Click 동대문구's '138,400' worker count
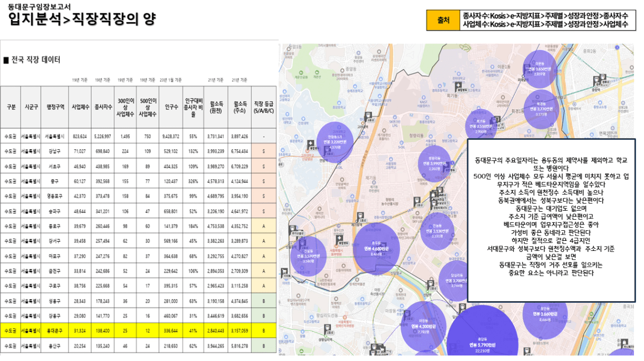Viewport: 644px width, 361px height. point(102,331)
